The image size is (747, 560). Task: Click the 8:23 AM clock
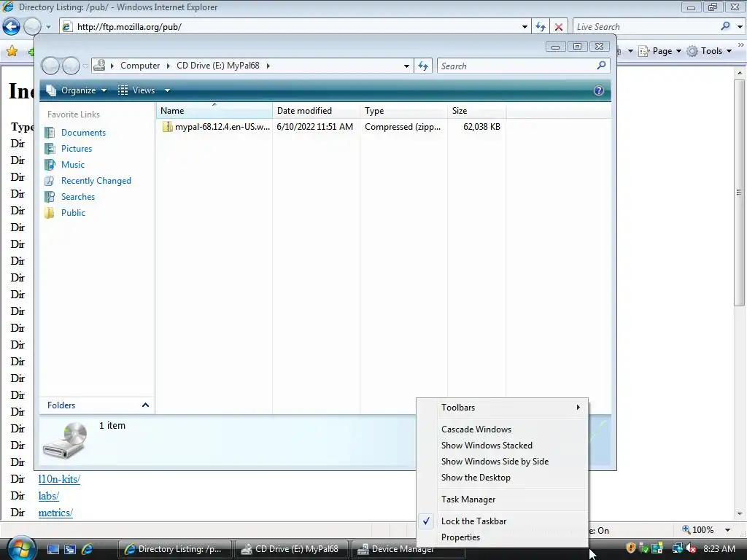click(x=719, y=549)
